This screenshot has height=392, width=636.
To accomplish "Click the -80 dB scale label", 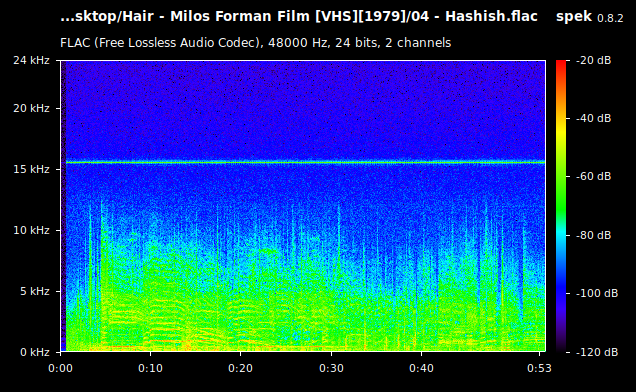I will click(593, 235).
